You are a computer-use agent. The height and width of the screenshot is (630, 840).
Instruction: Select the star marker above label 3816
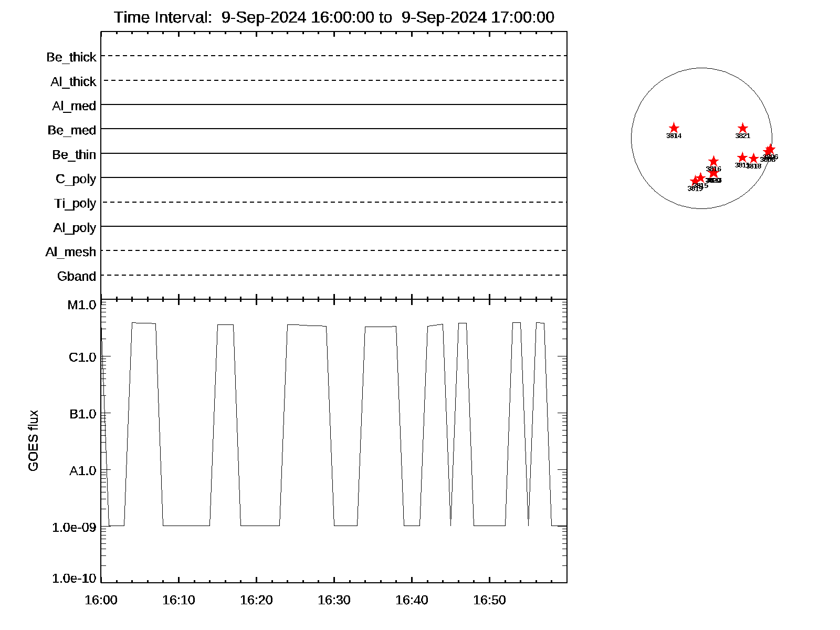(713, 161)
